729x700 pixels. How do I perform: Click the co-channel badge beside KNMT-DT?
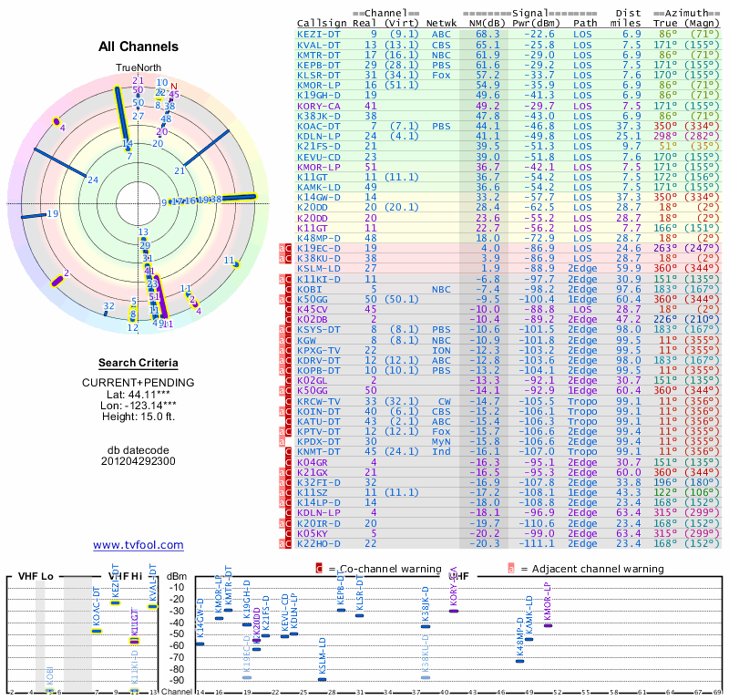pos(288,452)
